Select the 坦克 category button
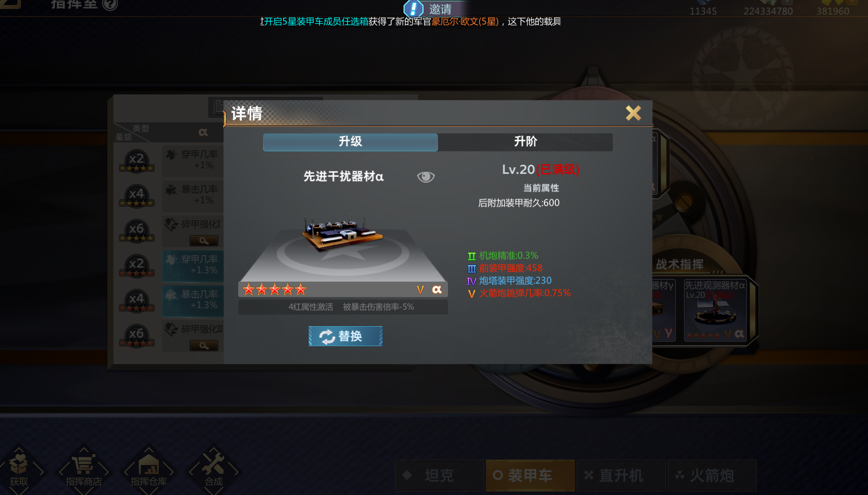The height and width of the screenshot is (495, 868). coord(439,476)
